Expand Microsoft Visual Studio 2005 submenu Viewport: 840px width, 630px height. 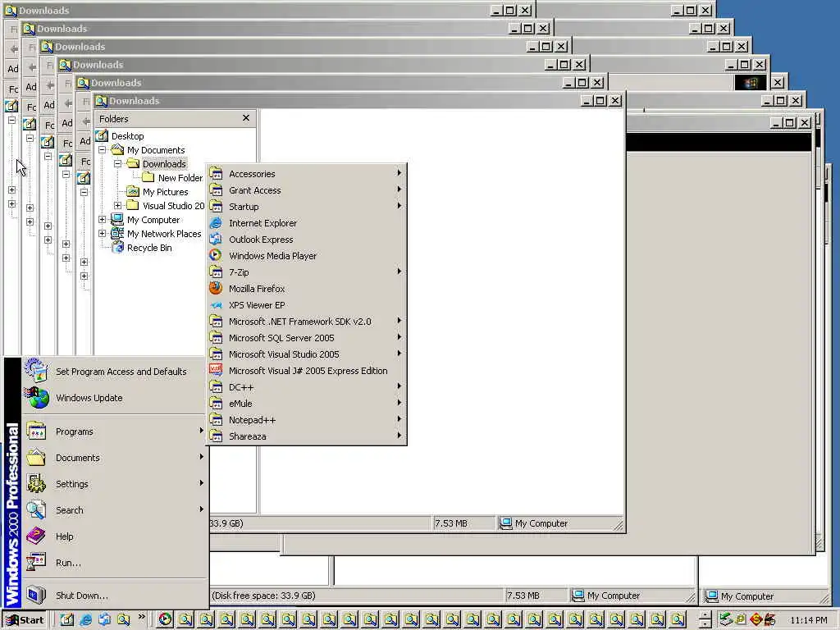307,354
